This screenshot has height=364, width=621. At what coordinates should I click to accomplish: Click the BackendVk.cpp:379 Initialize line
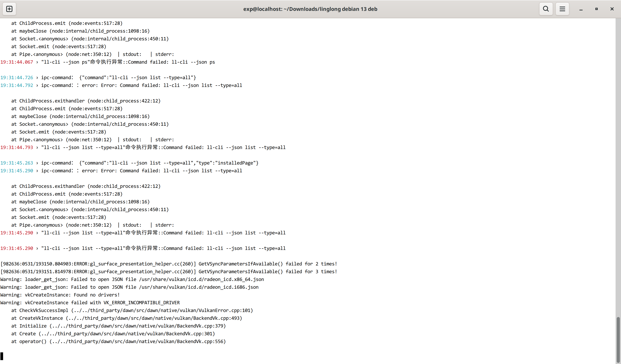[119, 326]
